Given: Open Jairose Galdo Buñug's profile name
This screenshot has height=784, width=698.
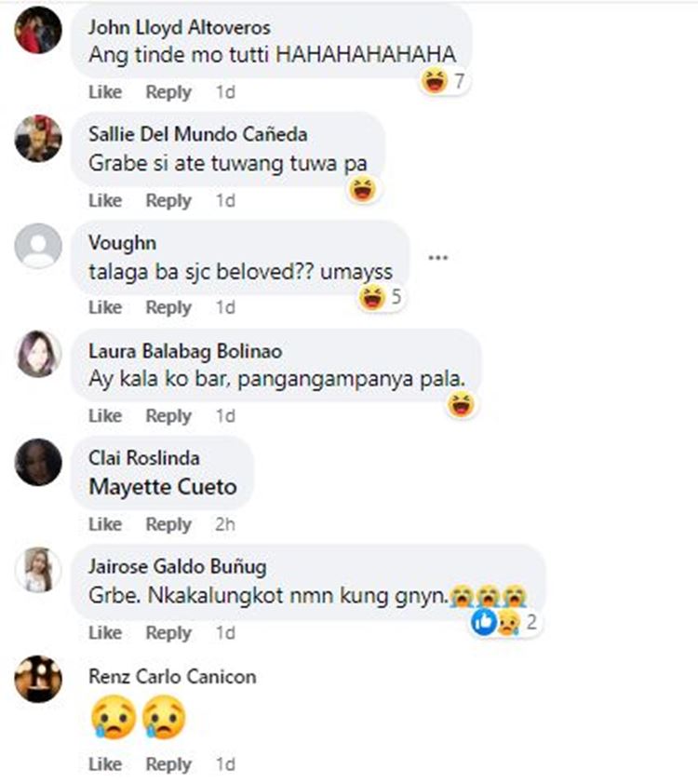Looking at the screenshot, I should point(178,566).
